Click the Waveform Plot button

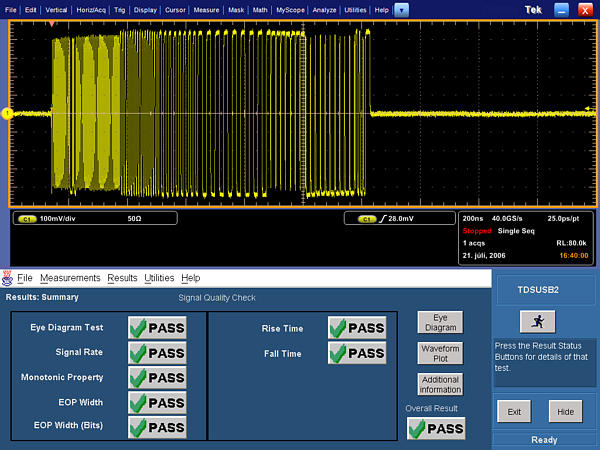tap(440, 353)
